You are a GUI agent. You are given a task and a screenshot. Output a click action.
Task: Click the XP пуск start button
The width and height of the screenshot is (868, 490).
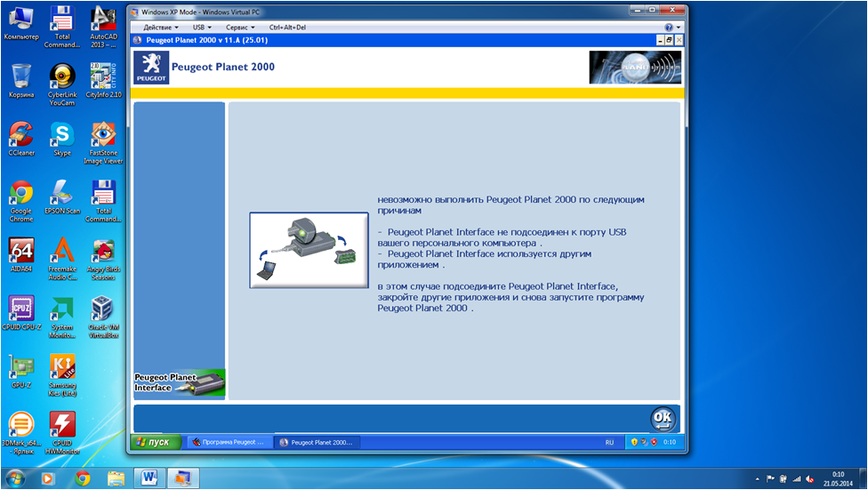tap(152, 441)
